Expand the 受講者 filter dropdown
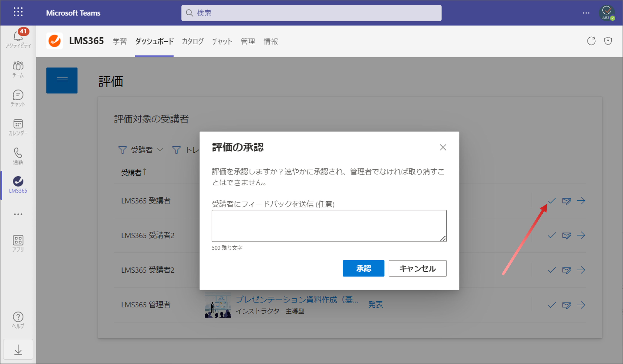This screenshot has height=364, width=623. point(140,150)
